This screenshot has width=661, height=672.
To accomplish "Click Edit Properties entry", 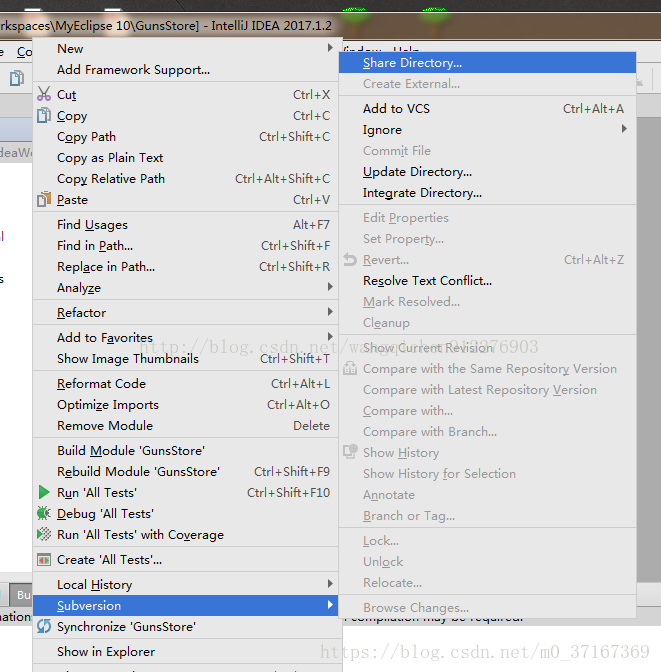I will 487,217.
